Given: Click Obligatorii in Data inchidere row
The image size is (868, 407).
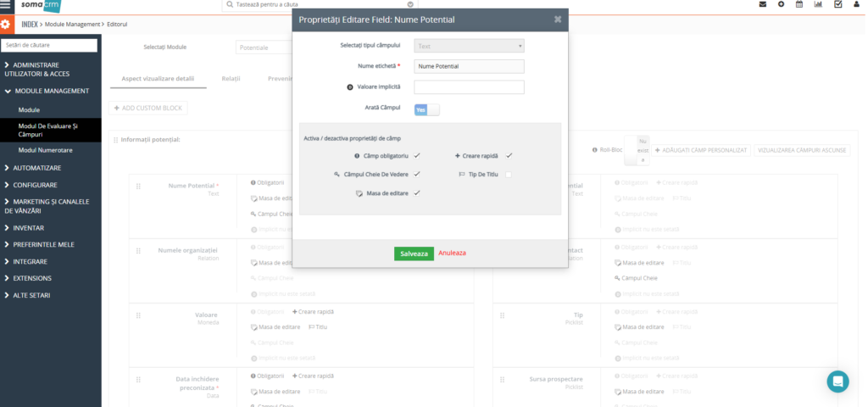Looking at the screenshot, I should 267,376.
